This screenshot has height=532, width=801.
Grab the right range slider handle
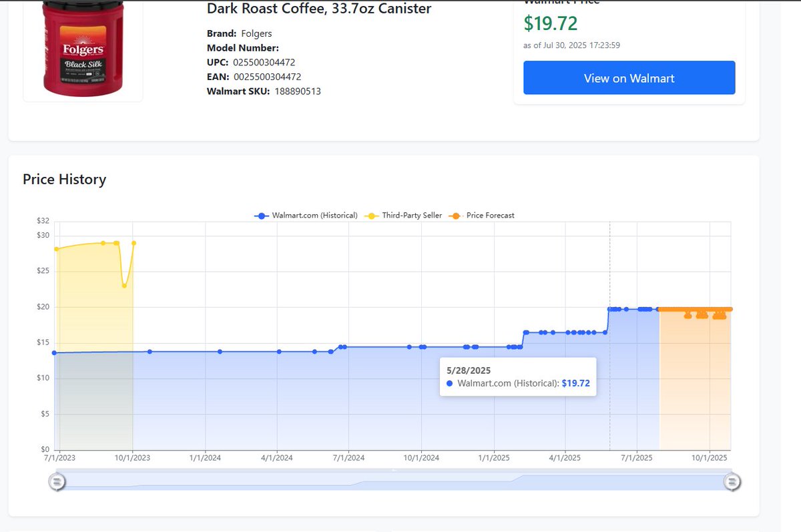click(732, 481)
